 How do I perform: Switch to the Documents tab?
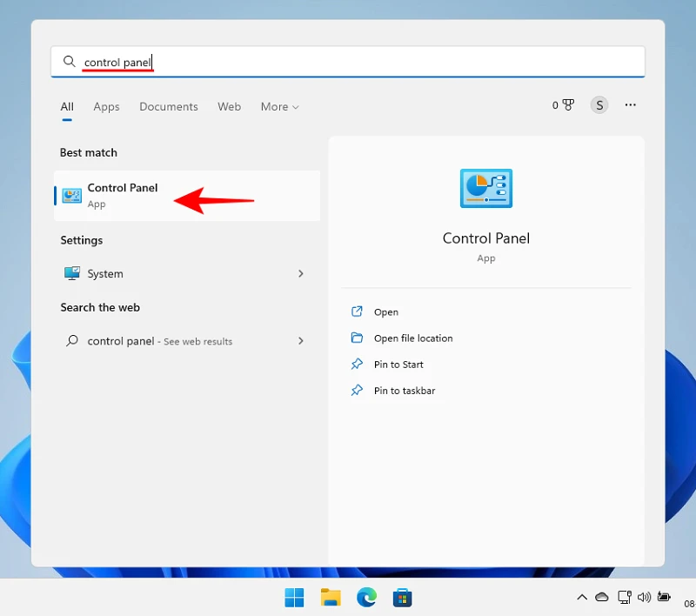click(168, 107)
